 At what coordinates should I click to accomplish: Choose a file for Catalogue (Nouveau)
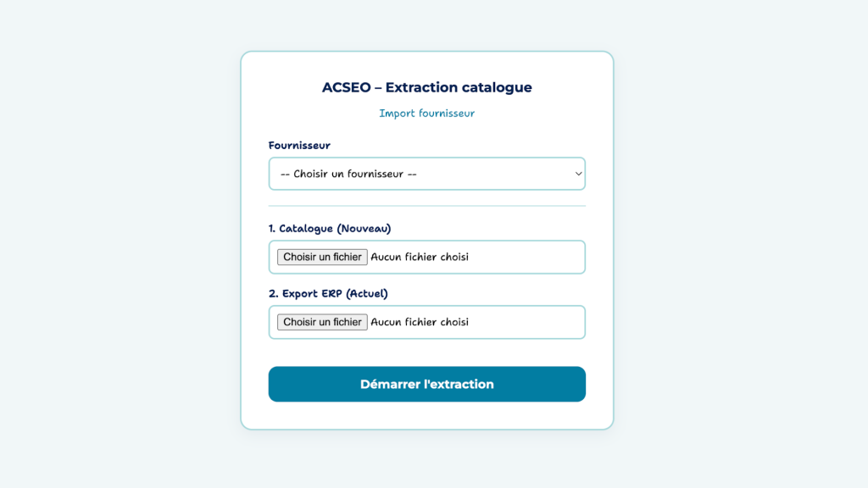tap(322, 257)
